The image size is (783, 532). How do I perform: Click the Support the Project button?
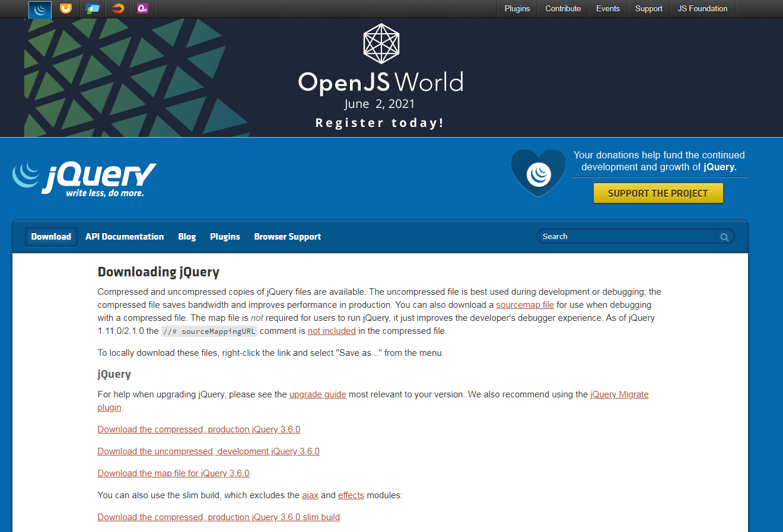[658, 193]
